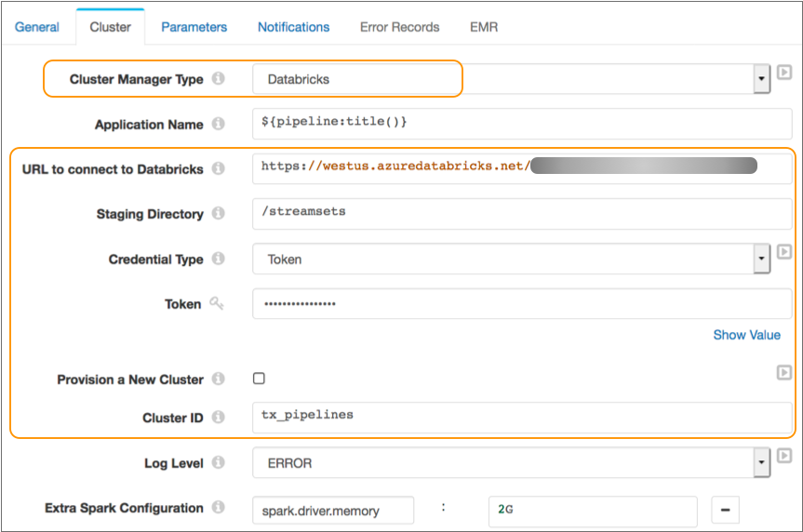Image resolution: width=803 pixels, height=532 pixels.
Task: Open the EMR tab
Action: pos(484,27)
